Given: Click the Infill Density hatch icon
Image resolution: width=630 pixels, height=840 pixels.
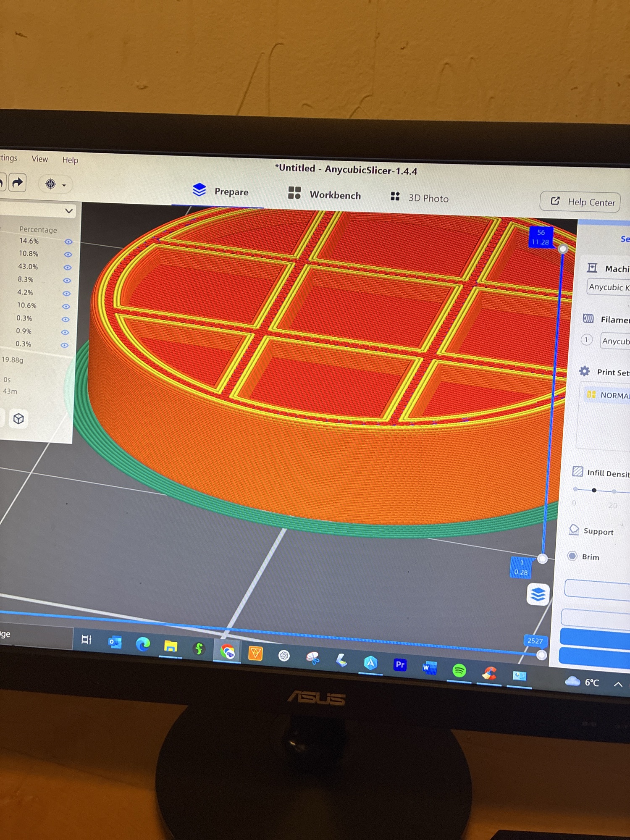Looking at the screenshot, I should tap(577, 472).
